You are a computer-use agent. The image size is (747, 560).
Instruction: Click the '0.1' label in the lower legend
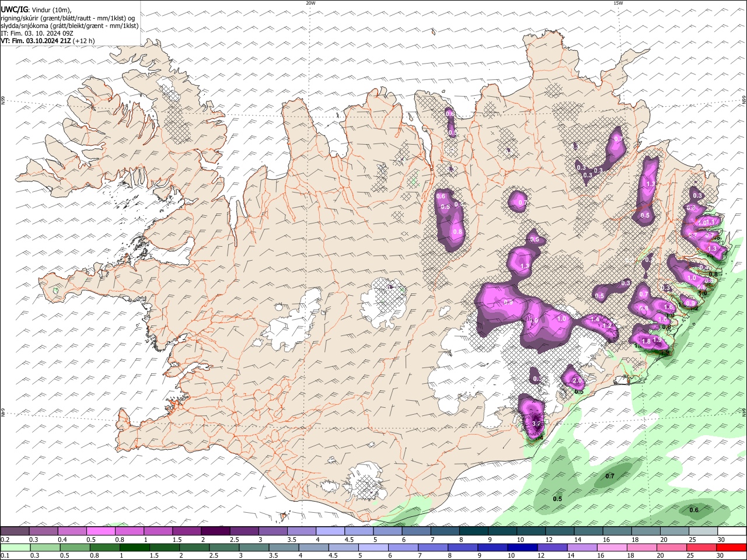(x=5, y=556)
